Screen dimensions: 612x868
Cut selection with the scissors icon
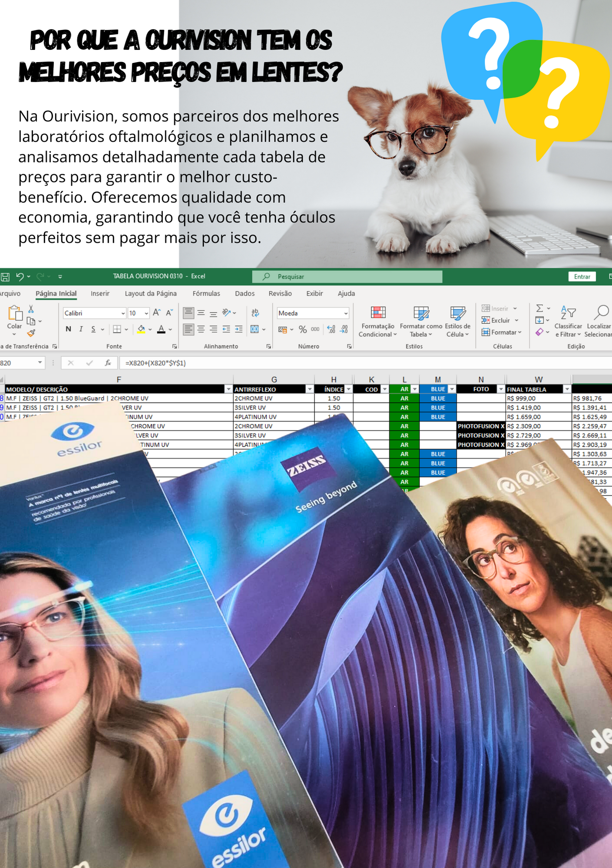31,309
